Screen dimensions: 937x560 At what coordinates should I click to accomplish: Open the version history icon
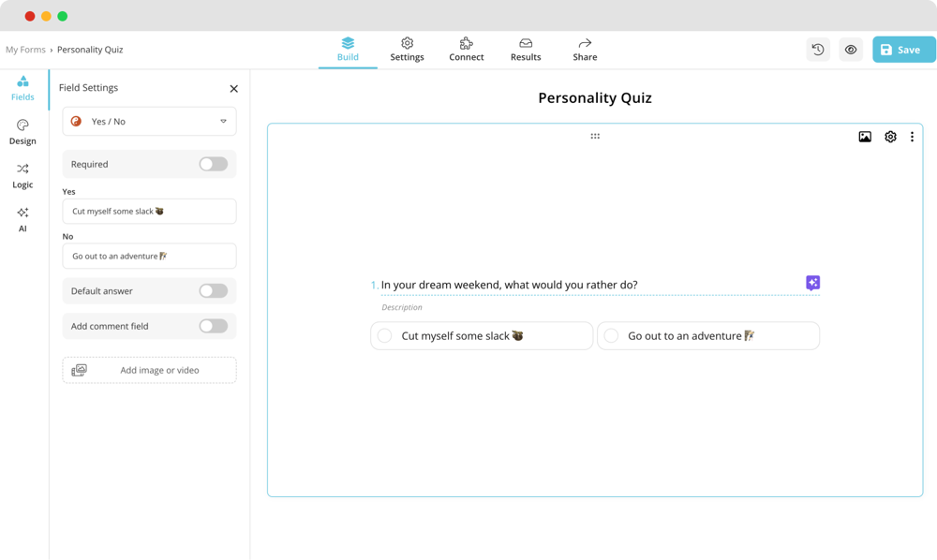point(817,49)
